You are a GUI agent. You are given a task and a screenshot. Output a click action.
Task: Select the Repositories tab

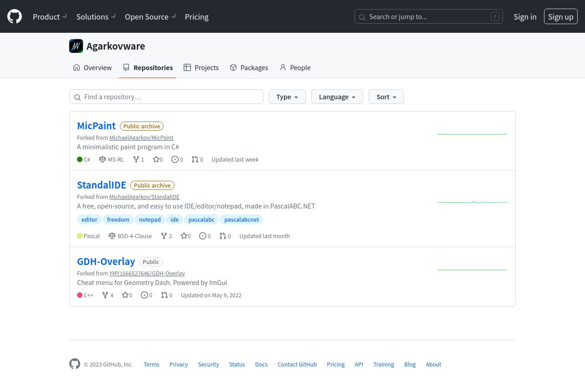tap(148, 67)
